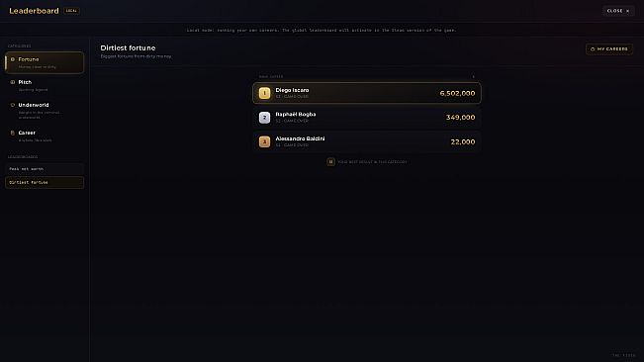Select the Career category
Screen dimensions: 644x362
click(45, 136)
